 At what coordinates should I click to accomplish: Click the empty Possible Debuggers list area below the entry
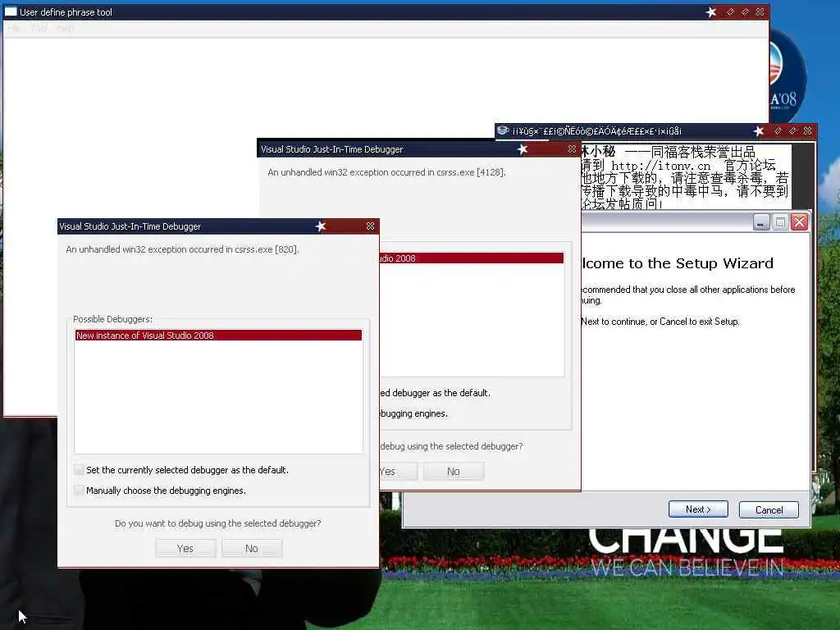[218, 397]
